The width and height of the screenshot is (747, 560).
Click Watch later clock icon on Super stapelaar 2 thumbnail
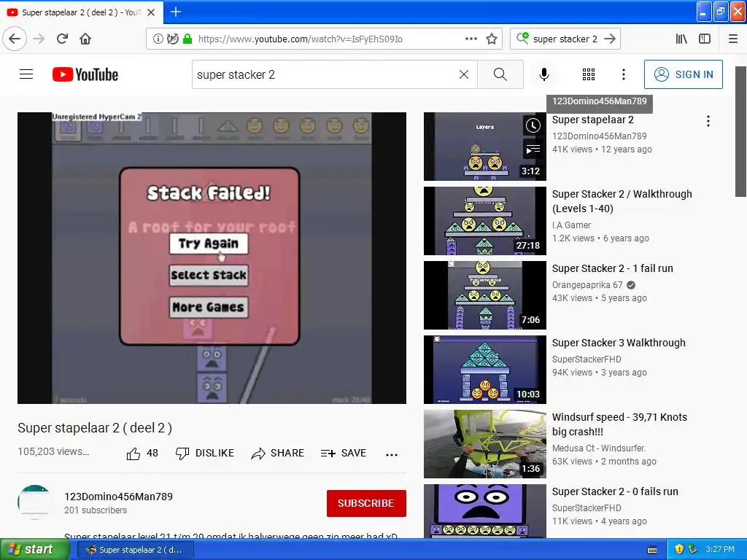(533, 125)
